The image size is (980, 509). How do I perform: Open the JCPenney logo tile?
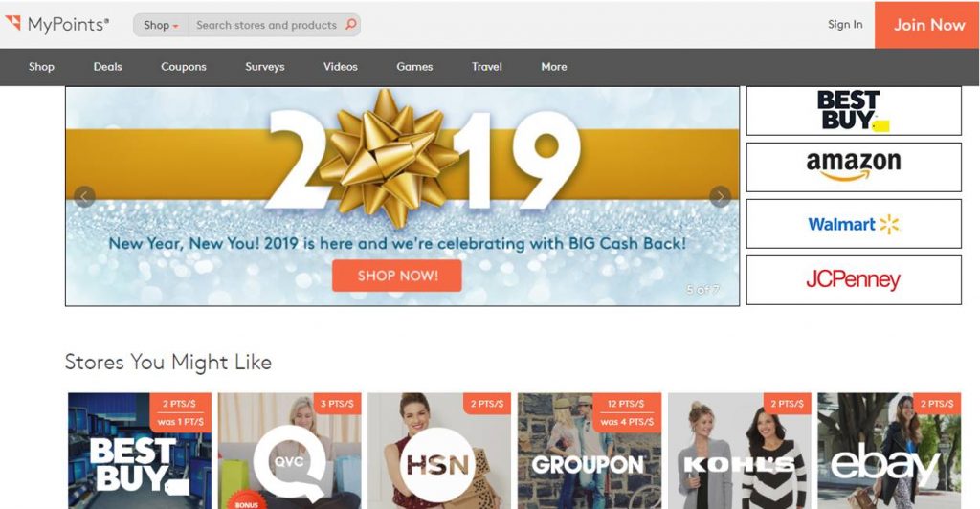tap(854, 279)
